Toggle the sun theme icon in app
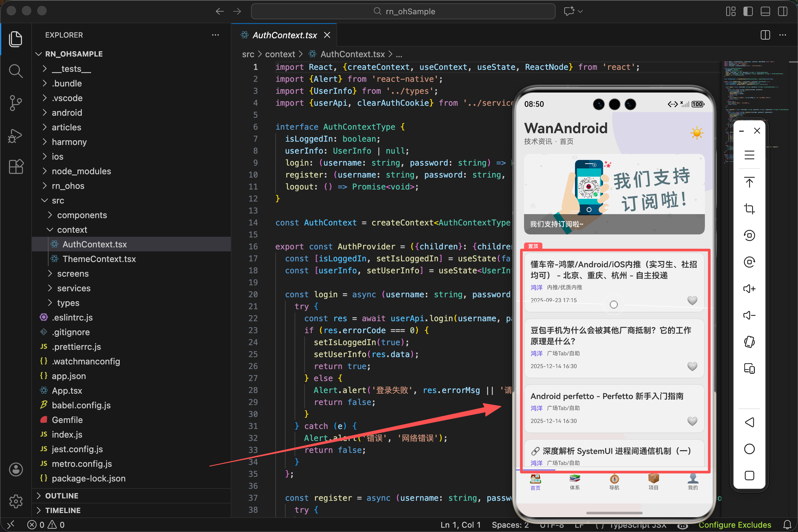The image size is (798, 532). (697, 133)
